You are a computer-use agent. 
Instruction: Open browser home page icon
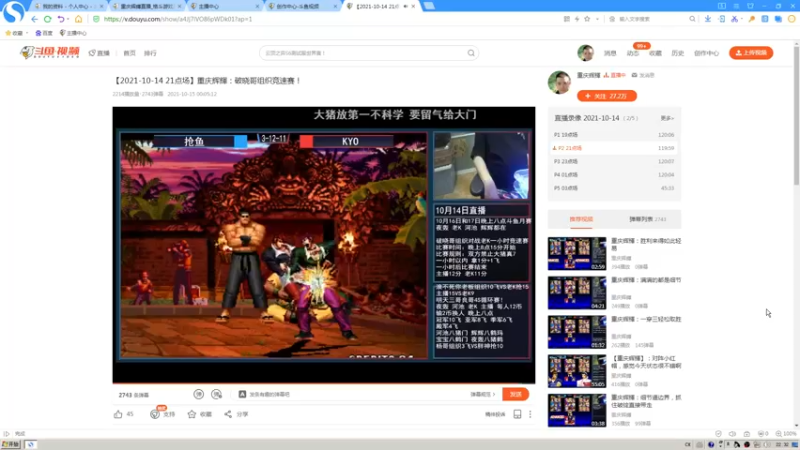[78, 19]
